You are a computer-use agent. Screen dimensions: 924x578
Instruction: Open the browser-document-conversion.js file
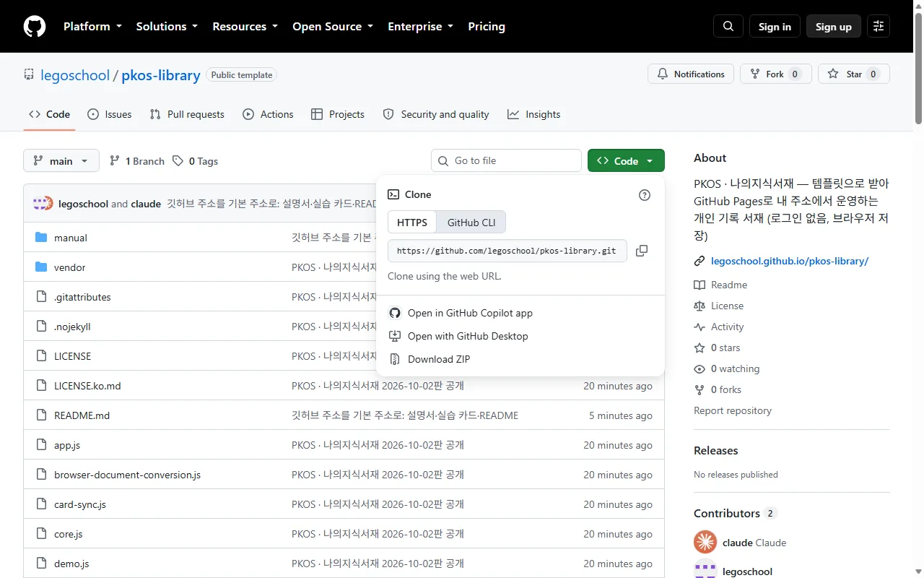pyautogui.click(x=127, y=475)
